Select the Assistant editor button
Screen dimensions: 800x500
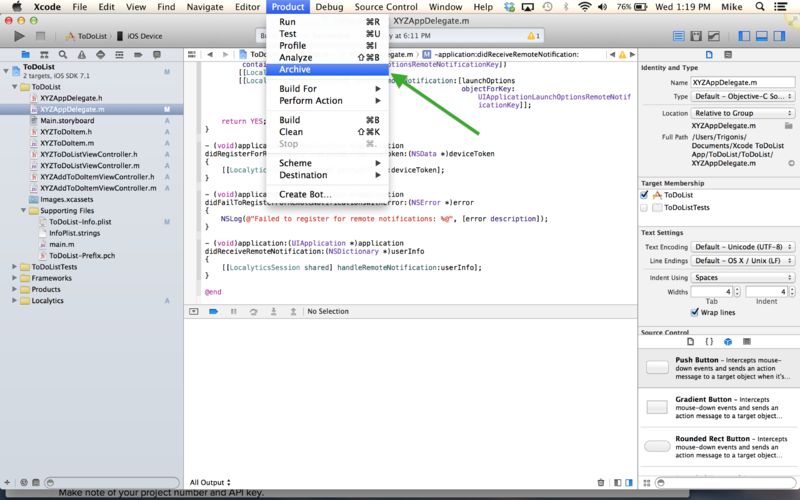click(x=696, y=36)
